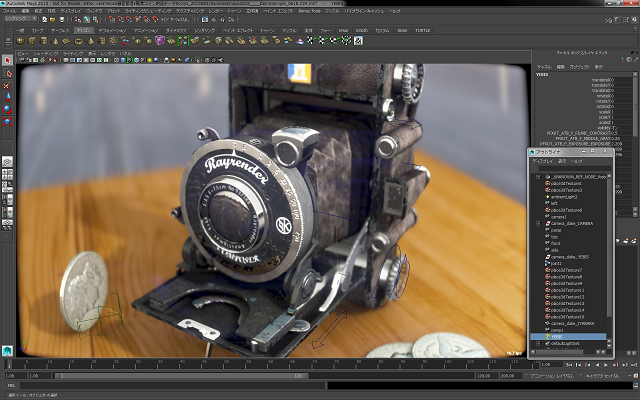This screenshot has width=640, height=400.
Task: Expand defaultLightSet node in Outliner
Action: tap(538, 344)
